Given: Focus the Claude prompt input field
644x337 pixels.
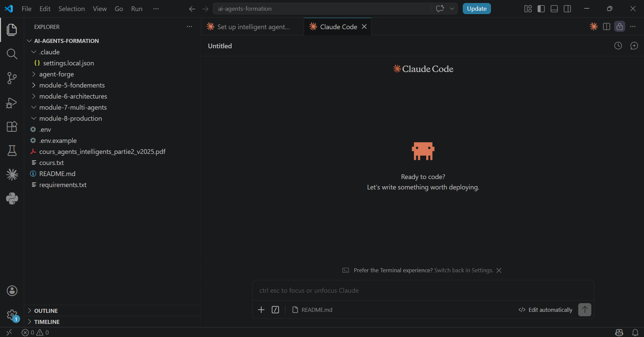Looking at the screenshot, I should [x=423, y=290].
